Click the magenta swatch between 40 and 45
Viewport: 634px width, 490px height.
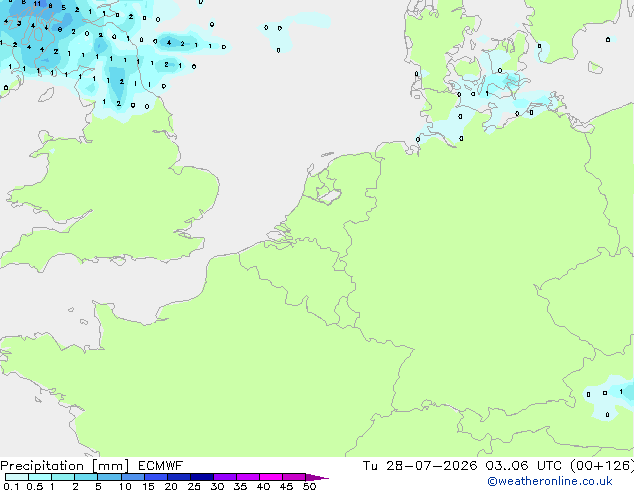coord(271,477)
